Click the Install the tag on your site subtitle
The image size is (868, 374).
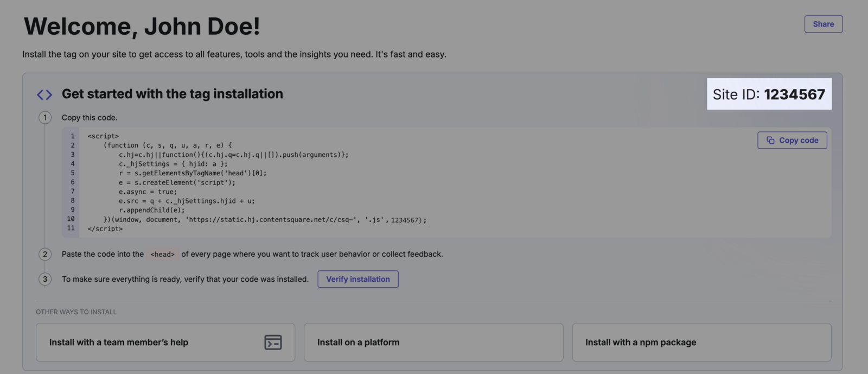coord(234,54)
